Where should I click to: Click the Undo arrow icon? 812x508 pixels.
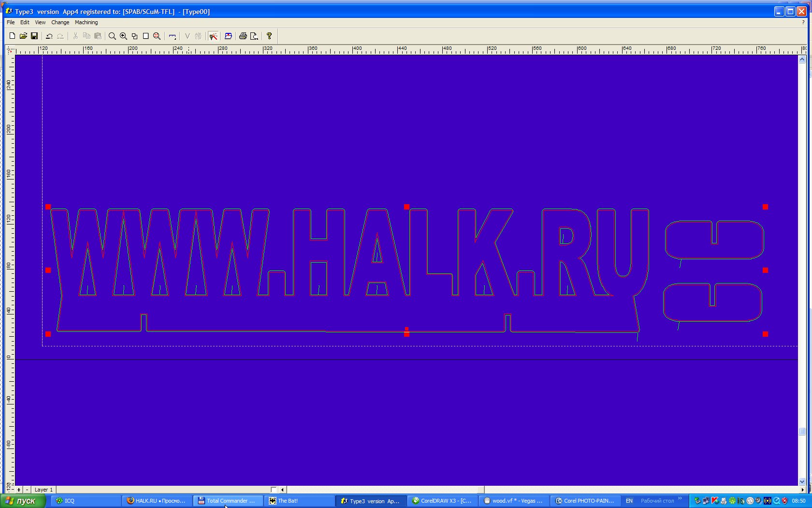49,36
